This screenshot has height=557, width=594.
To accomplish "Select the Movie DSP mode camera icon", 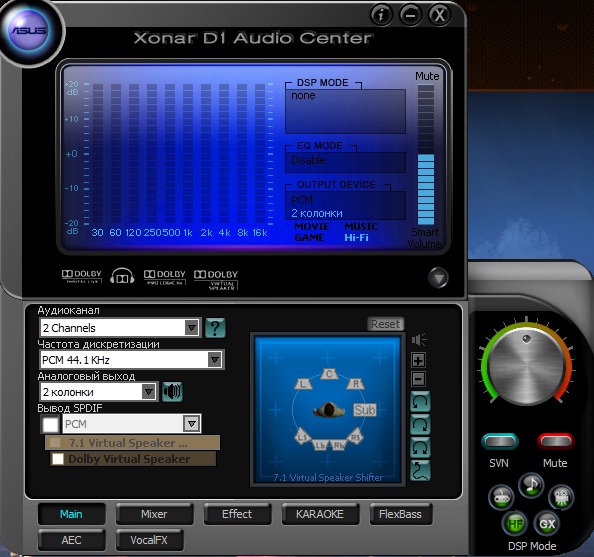I will point(561,497).
